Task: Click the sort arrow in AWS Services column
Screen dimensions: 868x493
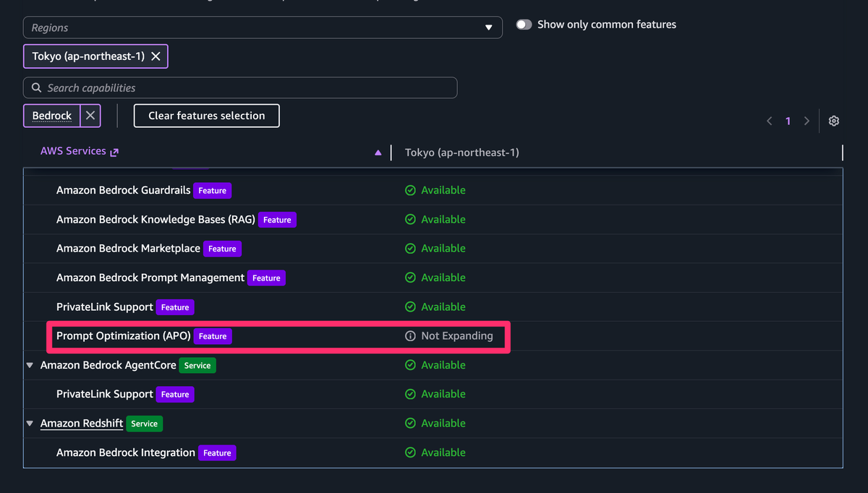Action: [x=378, y=153]
